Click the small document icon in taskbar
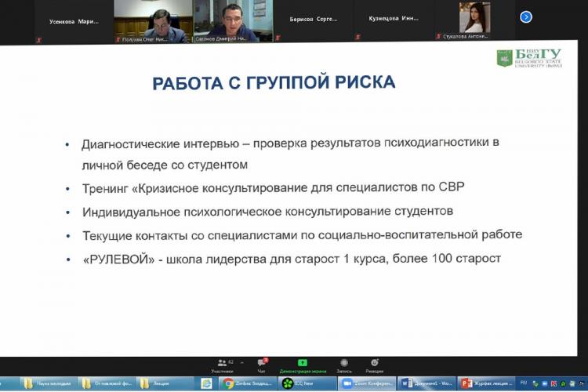The height and width of the screenshot is (392, 588). click(206, 383)
